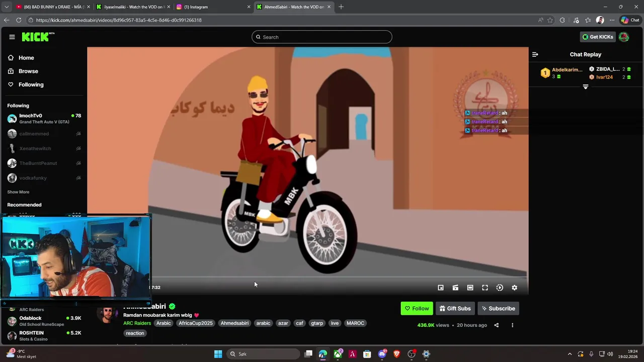
Task: Open Xenathewitch offline channel
Action: 44,148
